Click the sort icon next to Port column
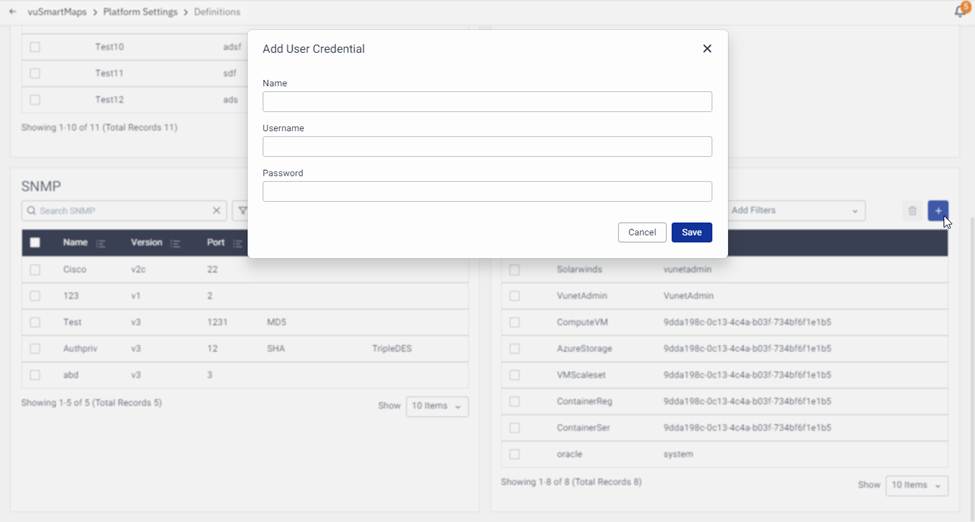The width and height of the screenshot is (975, 522). point(237,243)
